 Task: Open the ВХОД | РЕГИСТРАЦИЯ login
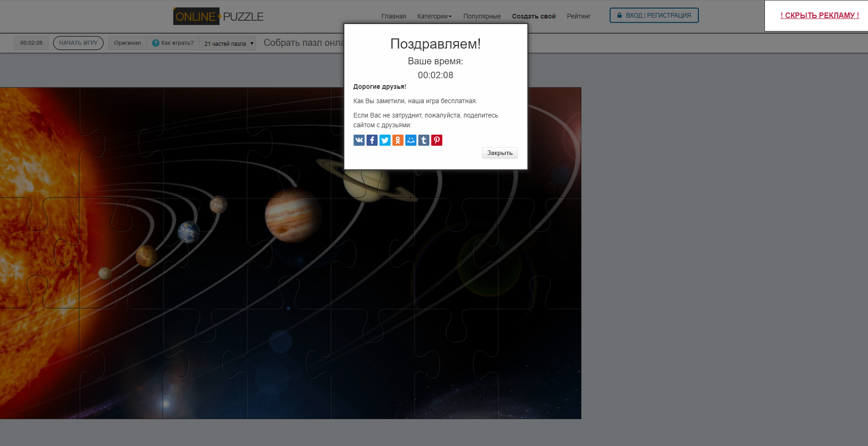[654, 15]
